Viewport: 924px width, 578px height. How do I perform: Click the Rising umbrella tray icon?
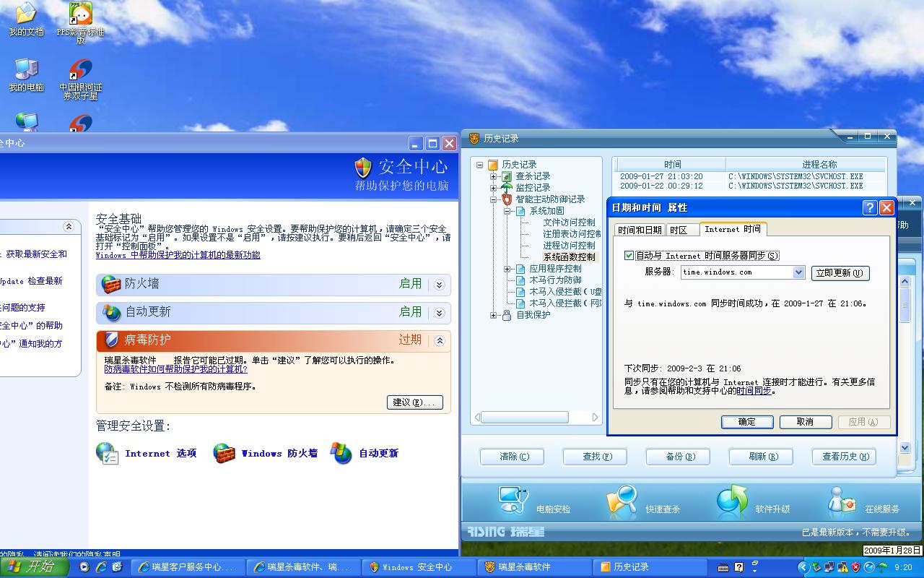(882, 567)
